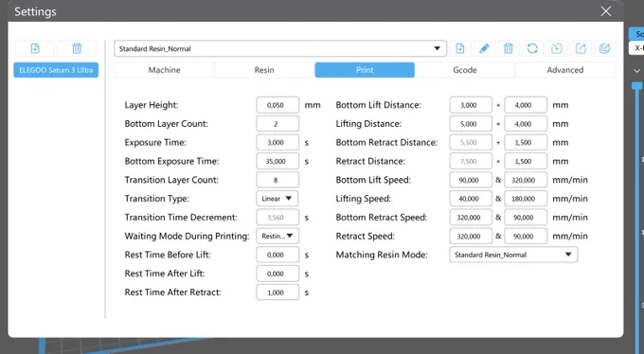Click the first Bottom Retract Distance field
644x354 pixels.
(x=471, y=143)
